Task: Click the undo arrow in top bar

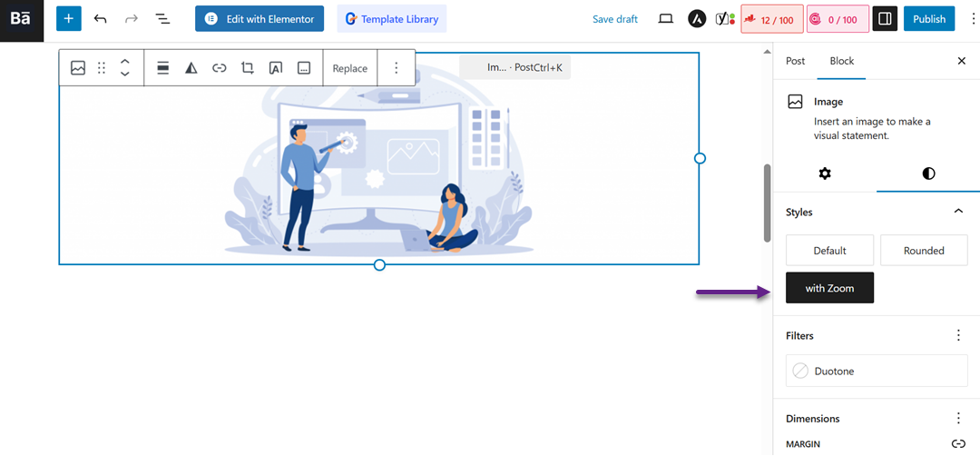Action: coord(101,18)
